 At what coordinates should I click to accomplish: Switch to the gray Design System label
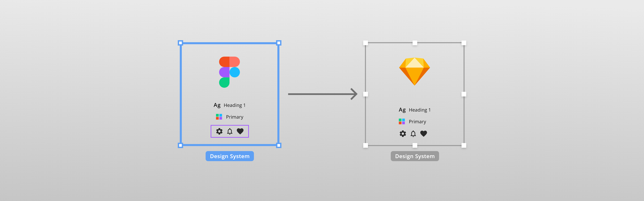point(415,156)
